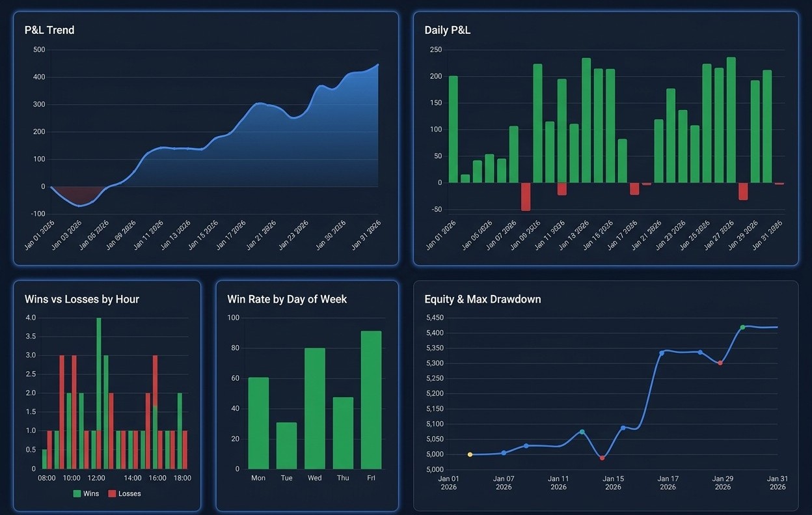Click the P&L Trend panel title

click(x=49, y=30)
